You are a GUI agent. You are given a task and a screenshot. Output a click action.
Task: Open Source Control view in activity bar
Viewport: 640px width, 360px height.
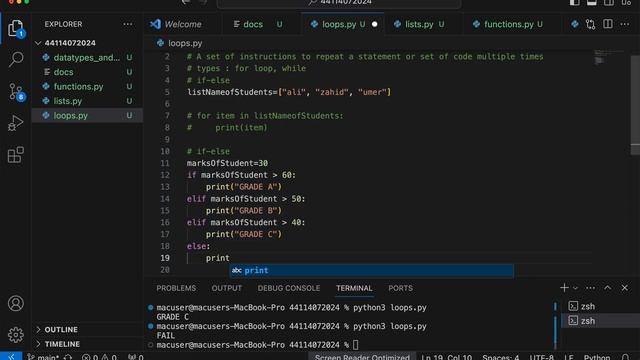pos(16,91)
